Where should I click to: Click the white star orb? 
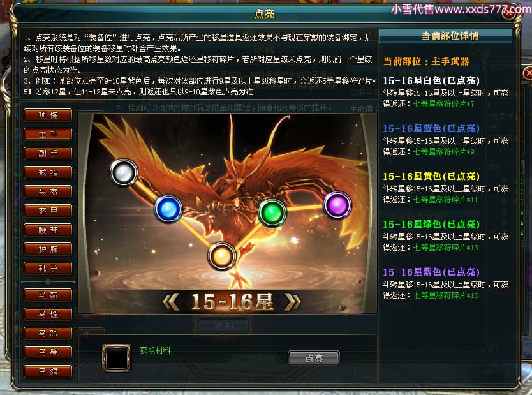[124, 173]
